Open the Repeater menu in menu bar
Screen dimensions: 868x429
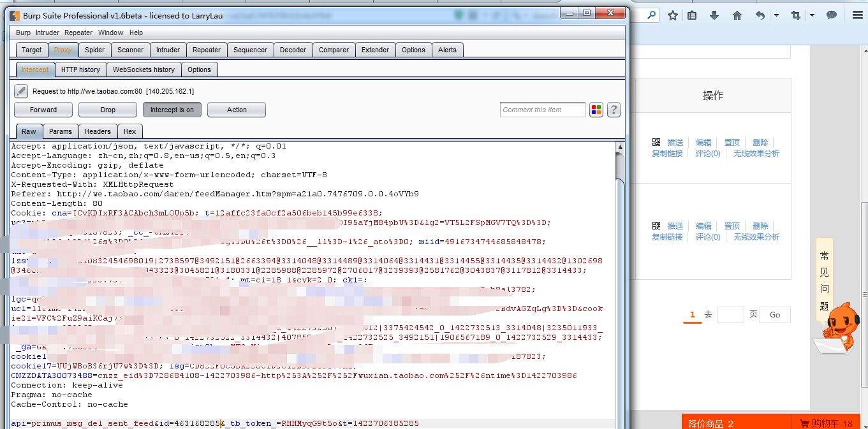(x=78, y=33)
